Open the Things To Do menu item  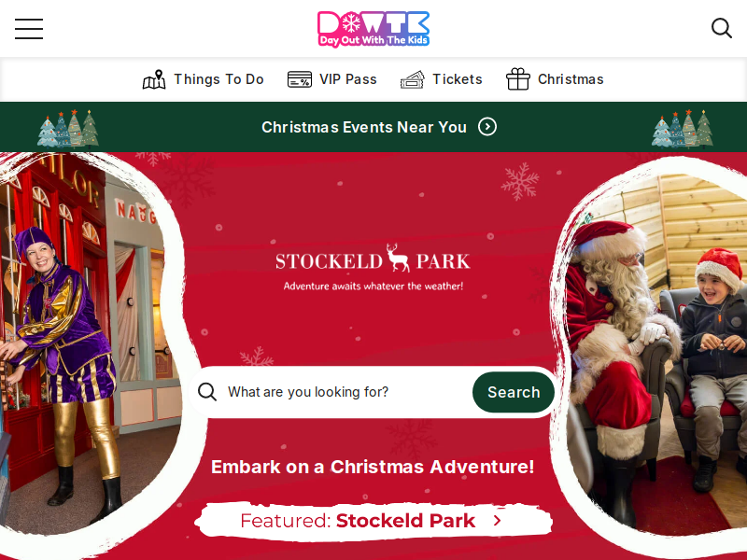click(204, 79)
